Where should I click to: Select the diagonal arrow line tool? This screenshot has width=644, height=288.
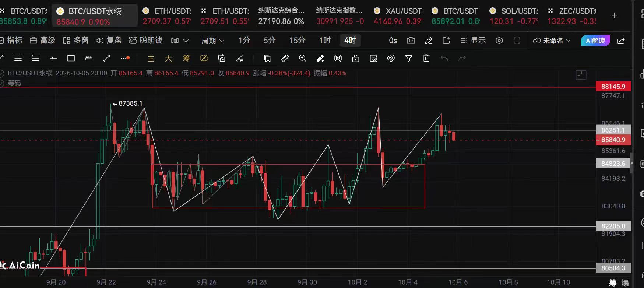click(x=106, y=58)
